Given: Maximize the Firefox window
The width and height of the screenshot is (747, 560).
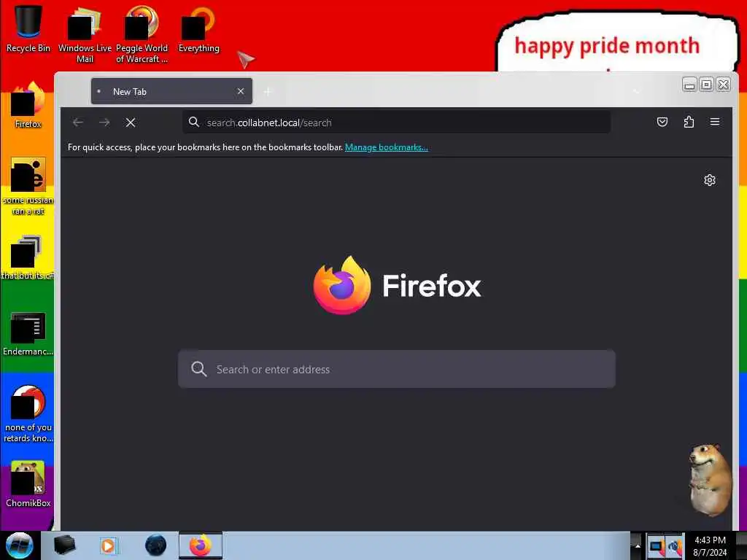Looking at the screenshot, I should (706, 85).
